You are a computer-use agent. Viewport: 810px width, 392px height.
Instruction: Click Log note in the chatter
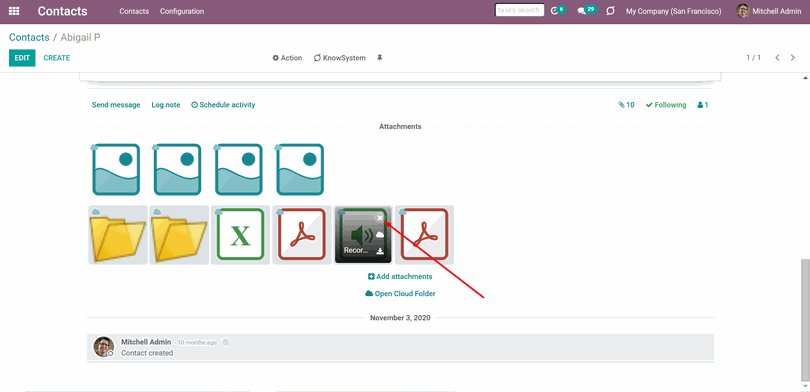[x=166, y=105]
